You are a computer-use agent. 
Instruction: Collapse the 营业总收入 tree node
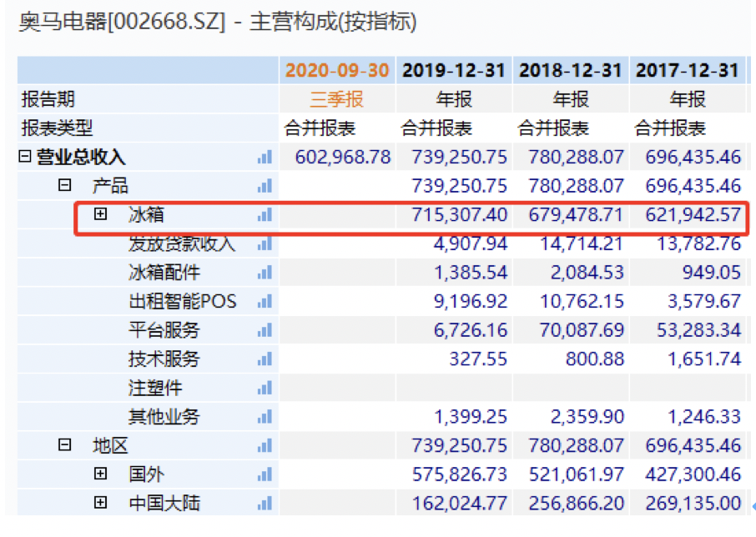click(x=25, y=157)
